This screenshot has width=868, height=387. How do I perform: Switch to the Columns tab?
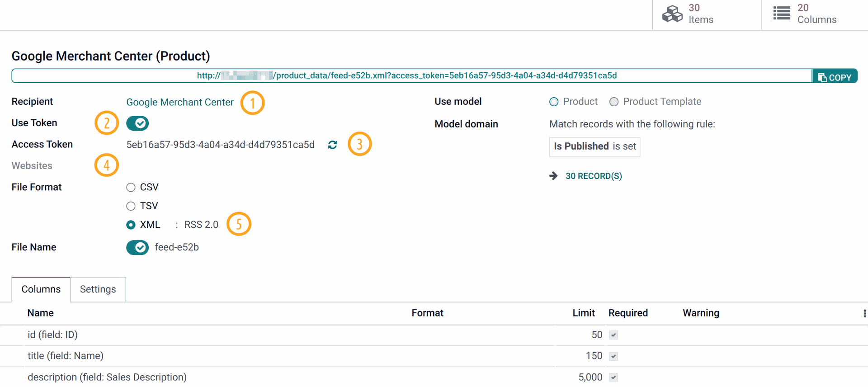(41, 289)
